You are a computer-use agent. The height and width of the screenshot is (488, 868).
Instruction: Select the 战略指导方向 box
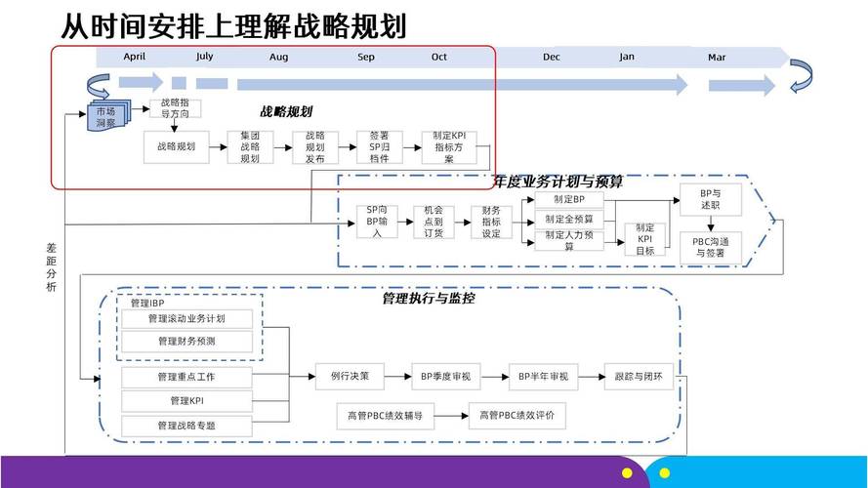pyautogui.click(x=175, y=108)
